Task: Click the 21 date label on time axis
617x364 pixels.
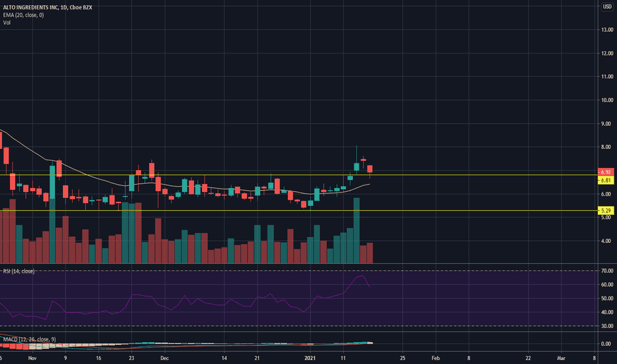Action: point(257,358)
